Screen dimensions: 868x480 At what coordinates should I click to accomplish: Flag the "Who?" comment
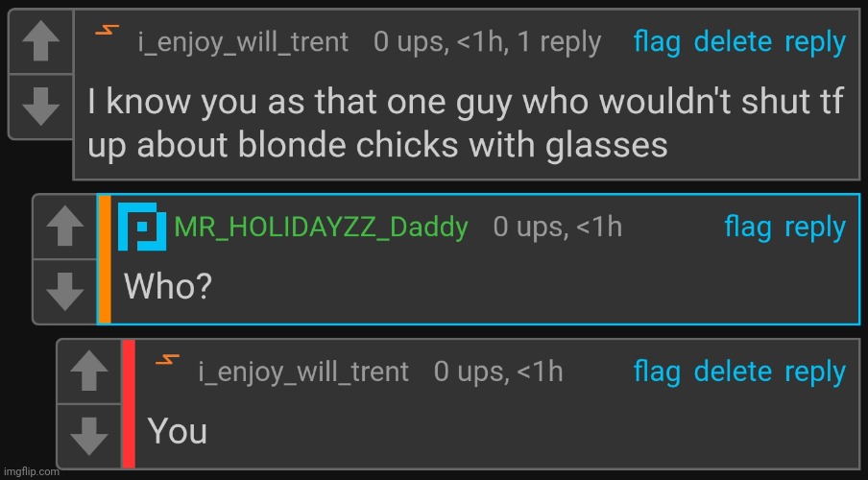click(747, 228)
